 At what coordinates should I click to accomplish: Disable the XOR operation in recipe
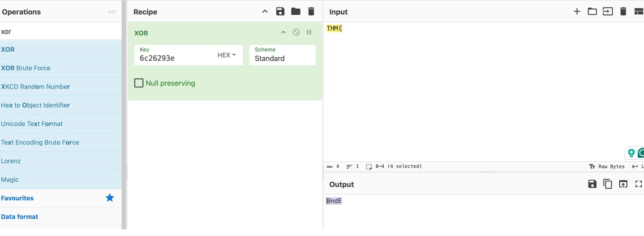(296, 32)
